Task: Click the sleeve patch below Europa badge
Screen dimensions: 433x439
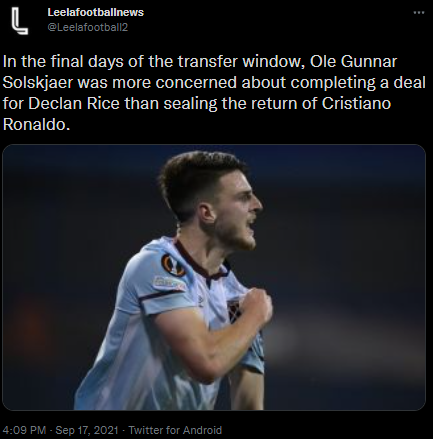Action: click(x=169, y=283)
